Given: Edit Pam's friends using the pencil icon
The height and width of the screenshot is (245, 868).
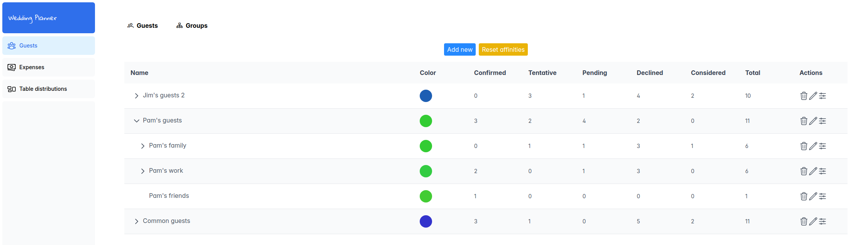Looking at the screenshot, I should pos(813,196).
